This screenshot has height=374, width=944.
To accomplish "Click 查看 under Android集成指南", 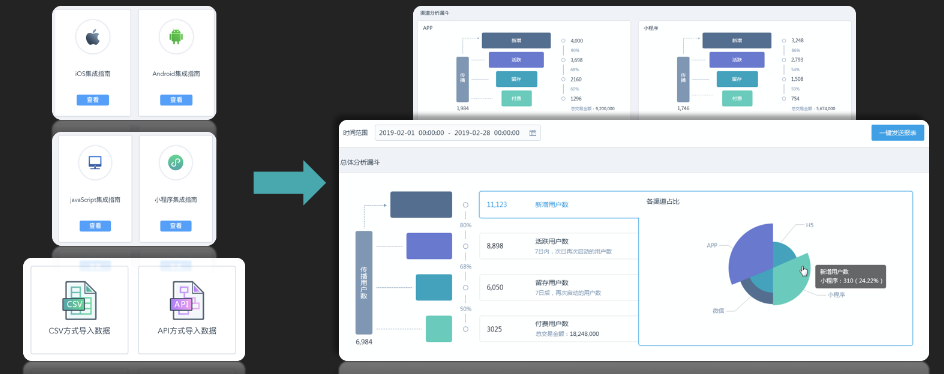I will [x=176, y=100].
